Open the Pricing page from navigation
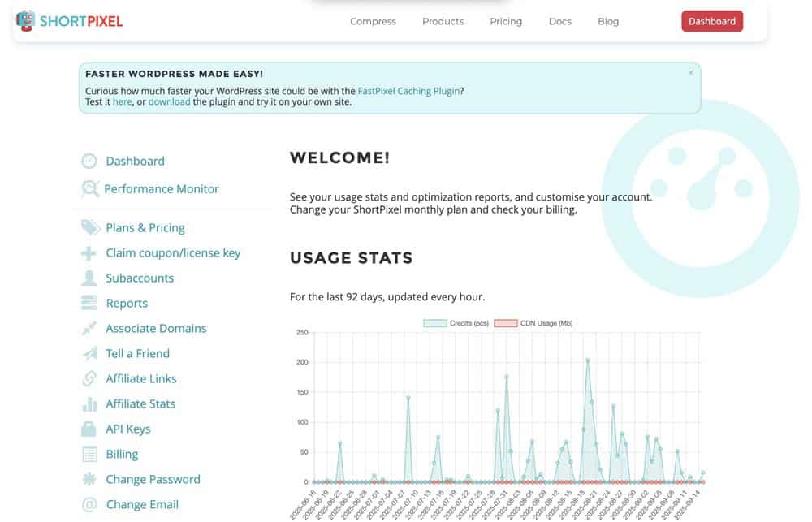Viewport: 812px width, 522px height. 506,22
